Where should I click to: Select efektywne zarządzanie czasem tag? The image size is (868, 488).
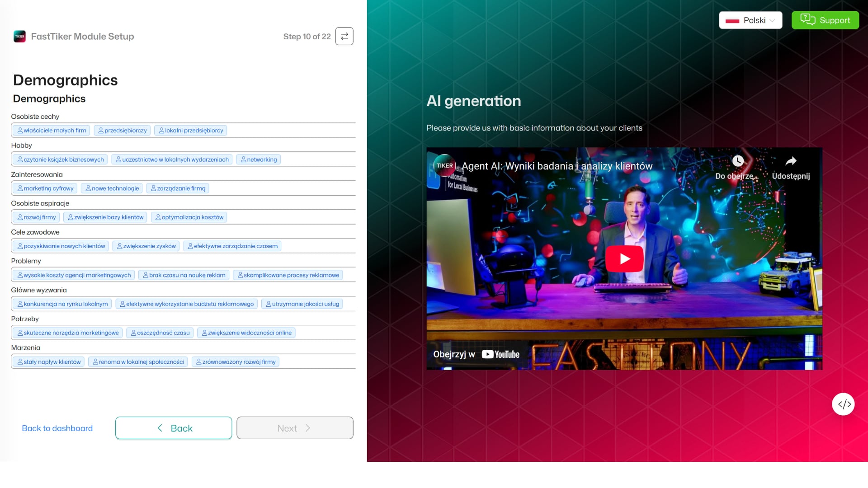tap(232, 246)
